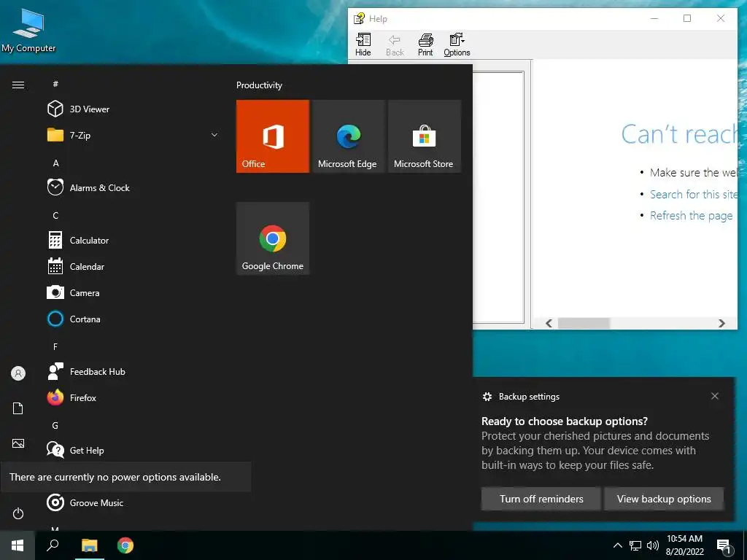Show hidden tray icons chevron
747x560 pixels.
(617, 545)
